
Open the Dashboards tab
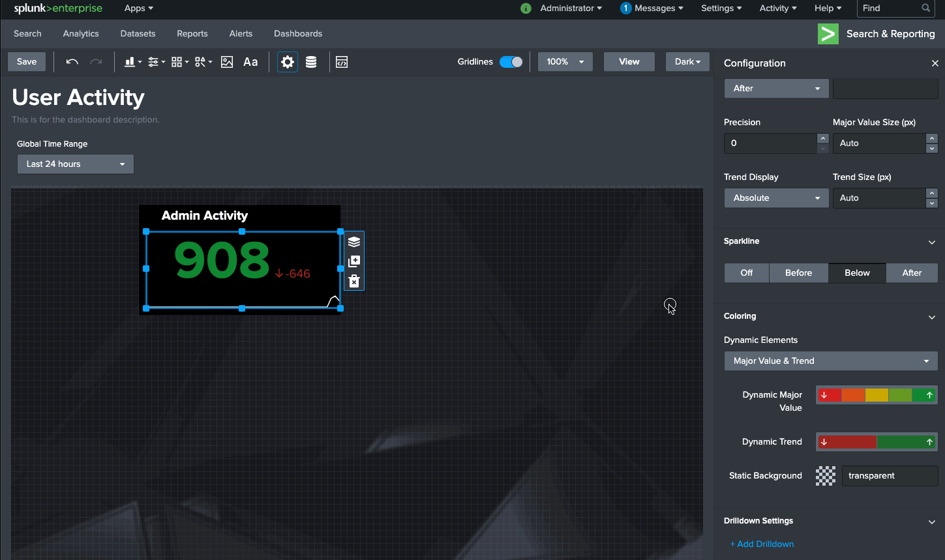[297, 34]
